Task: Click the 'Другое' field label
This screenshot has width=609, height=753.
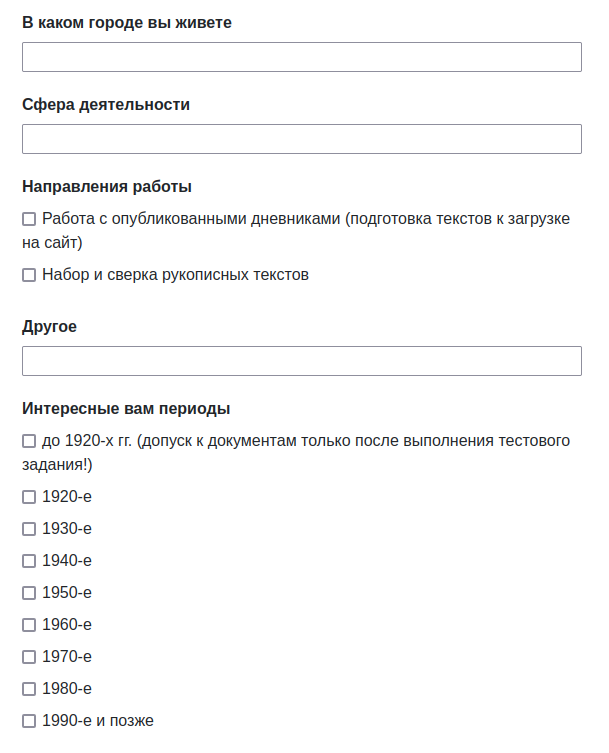Action: click(49, 326)
